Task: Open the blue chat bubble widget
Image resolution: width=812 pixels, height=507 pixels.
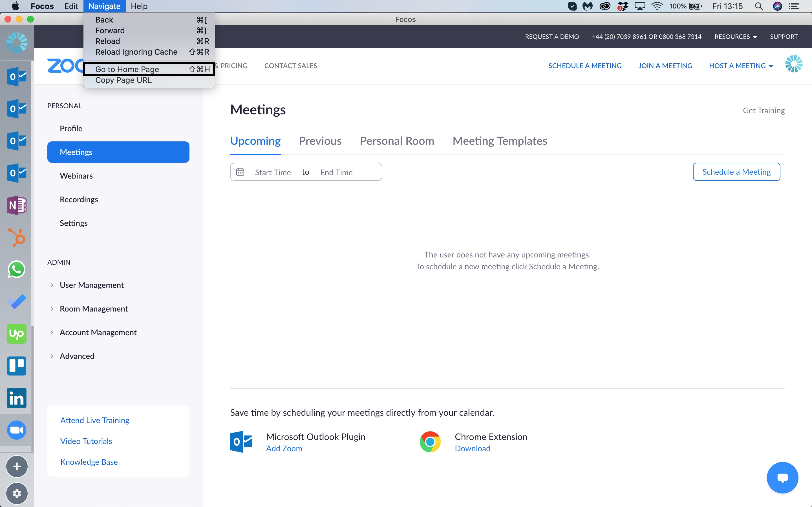Action: tap(782, 477)
